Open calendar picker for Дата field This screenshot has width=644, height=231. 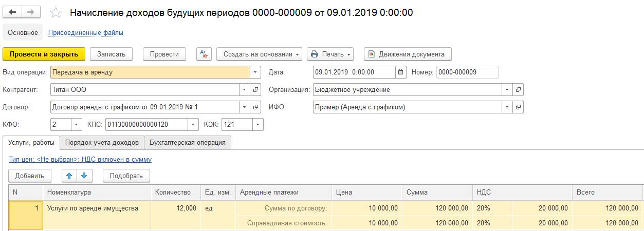[401, 72]
